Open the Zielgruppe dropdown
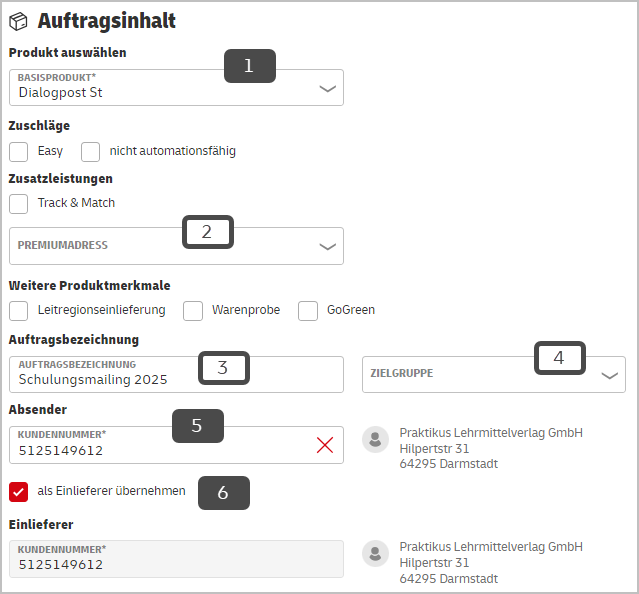The width and height of the screenshot is (639, 594). [x=494, y=375]
